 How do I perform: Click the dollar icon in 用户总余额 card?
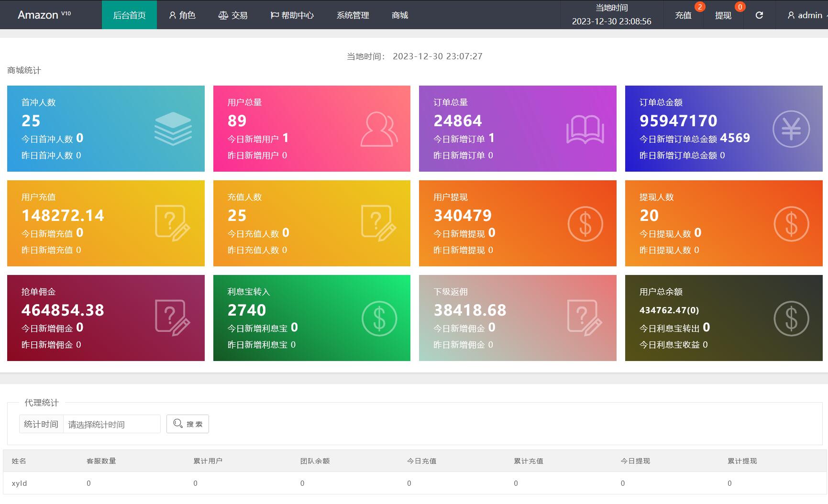[791, 318]
